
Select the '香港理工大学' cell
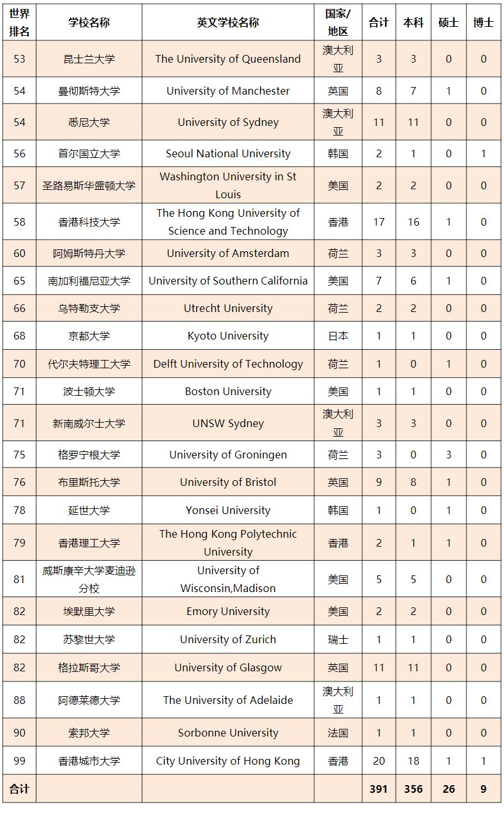click(89, 543)
